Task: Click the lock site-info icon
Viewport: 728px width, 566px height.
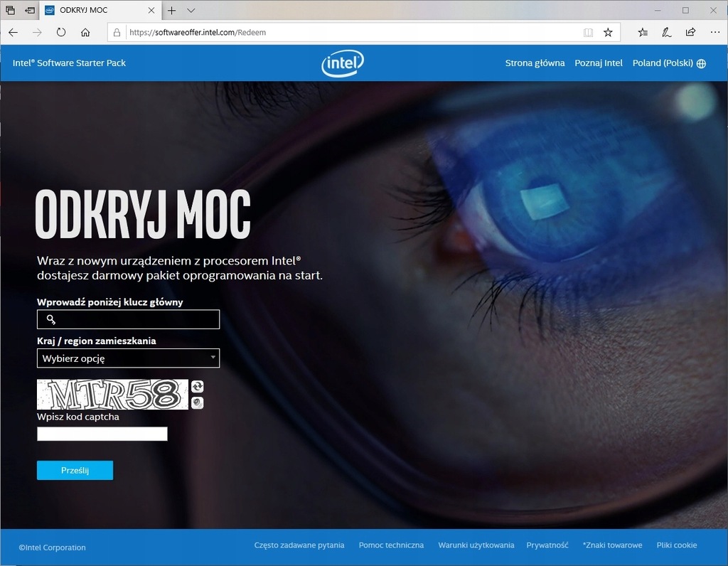Action: click(117, 33)
